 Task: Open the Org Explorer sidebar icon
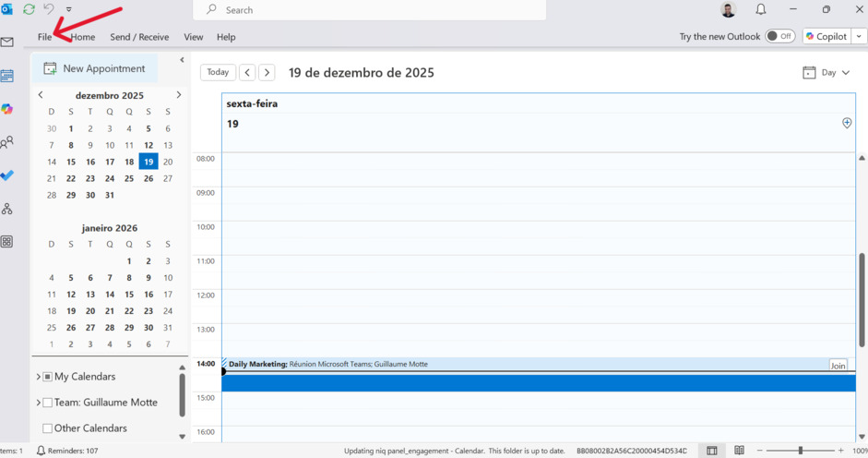point(6,209)
